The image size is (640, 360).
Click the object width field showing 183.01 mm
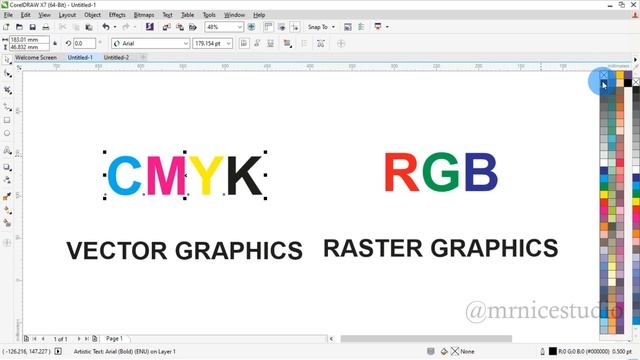[29, 40]
